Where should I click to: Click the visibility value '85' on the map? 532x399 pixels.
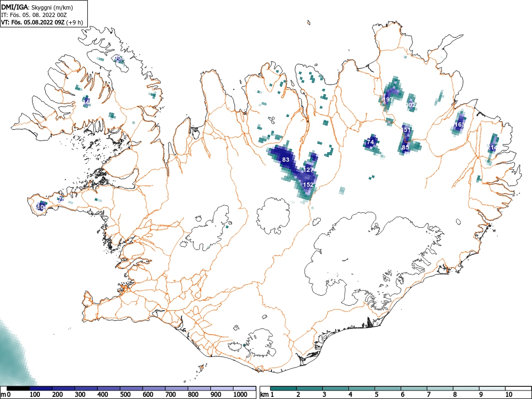[x=405, y=147]
